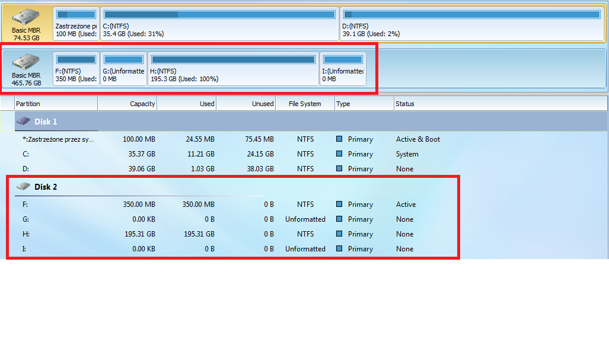Select the C:(NTFS) 35.4 GB partition block
Viewport: 609px width, 364px height.
click(x=220, y=24)
